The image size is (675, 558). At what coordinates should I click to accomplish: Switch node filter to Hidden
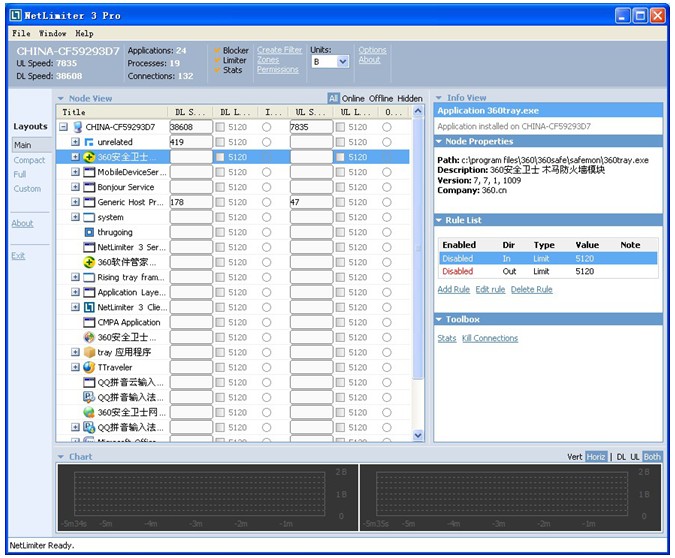410,99
